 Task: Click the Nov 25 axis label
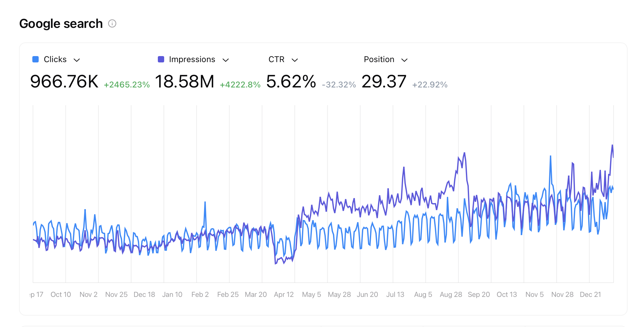pyautogui.click(x=116, y=294)
